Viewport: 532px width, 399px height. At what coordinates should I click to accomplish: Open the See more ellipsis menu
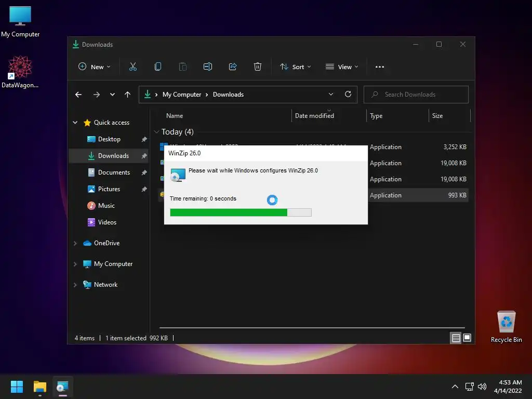380,67
